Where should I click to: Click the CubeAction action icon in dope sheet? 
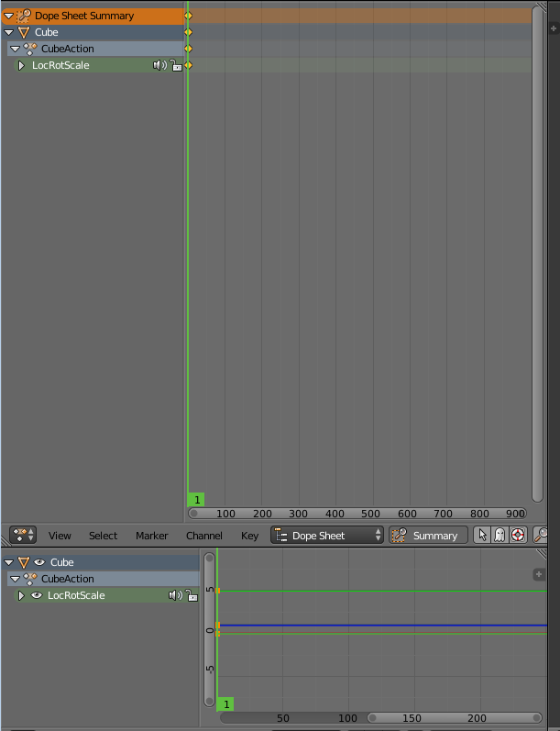[x=30, y=49]
